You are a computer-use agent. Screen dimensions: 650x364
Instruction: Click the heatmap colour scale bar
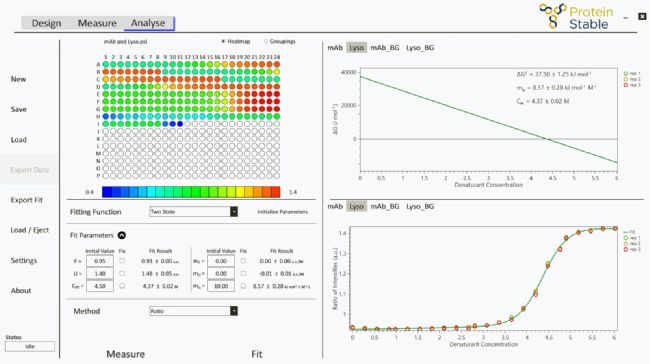191,192
